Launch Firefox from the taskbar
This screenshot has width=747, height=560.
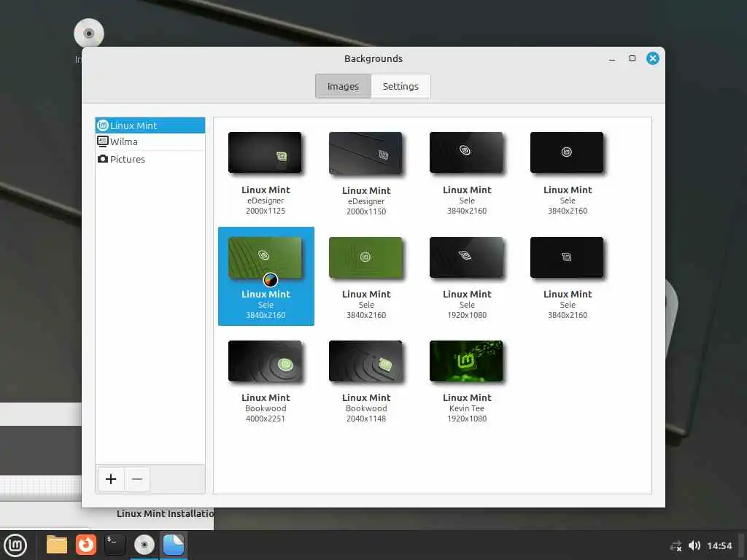point(86,545)
